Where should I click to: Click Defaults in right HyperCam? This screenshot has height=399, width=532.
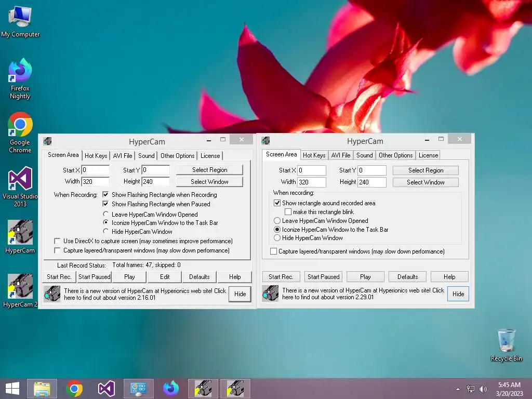click(x=407, y=277)
